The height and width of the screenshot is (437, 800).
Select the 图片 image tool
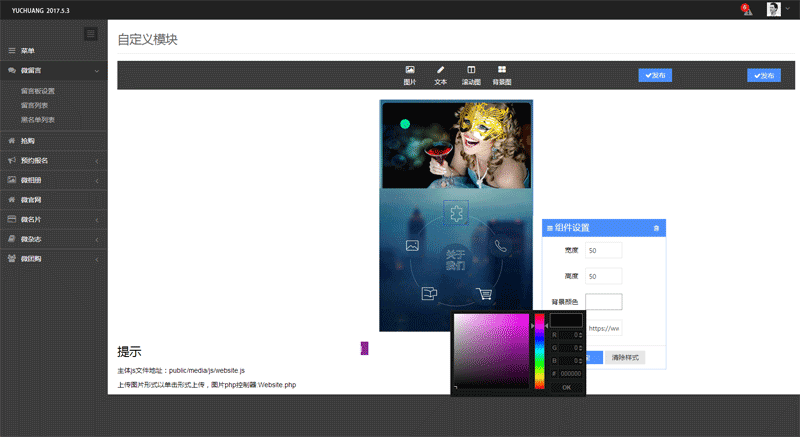[409, 74]
